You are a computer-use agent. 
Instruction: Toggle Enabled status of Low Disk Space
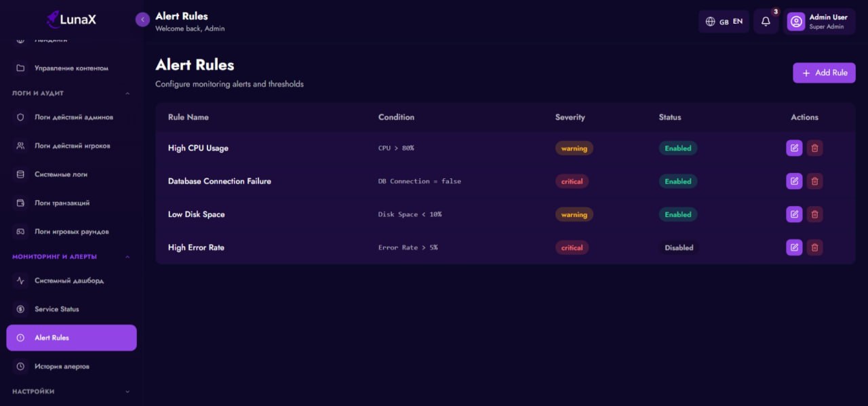678,214
